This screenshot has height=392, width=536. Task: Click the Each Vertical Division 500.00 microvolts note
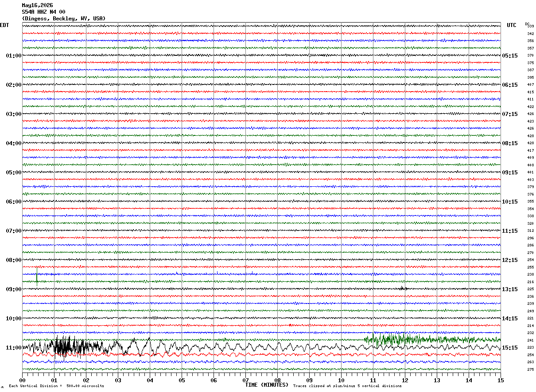point(56,386)
